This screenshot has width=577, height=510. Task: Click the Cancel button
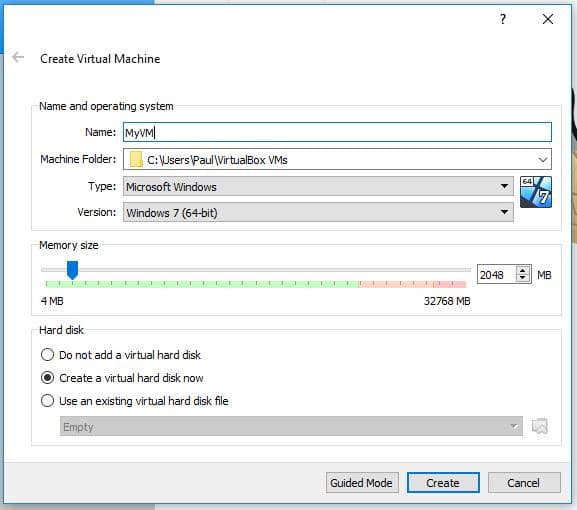tap(524, 482)
